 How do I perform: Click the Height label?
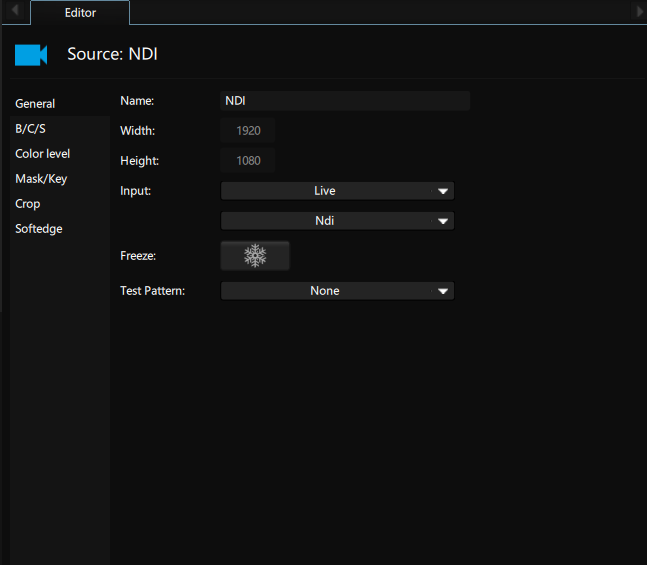(139, 161)
